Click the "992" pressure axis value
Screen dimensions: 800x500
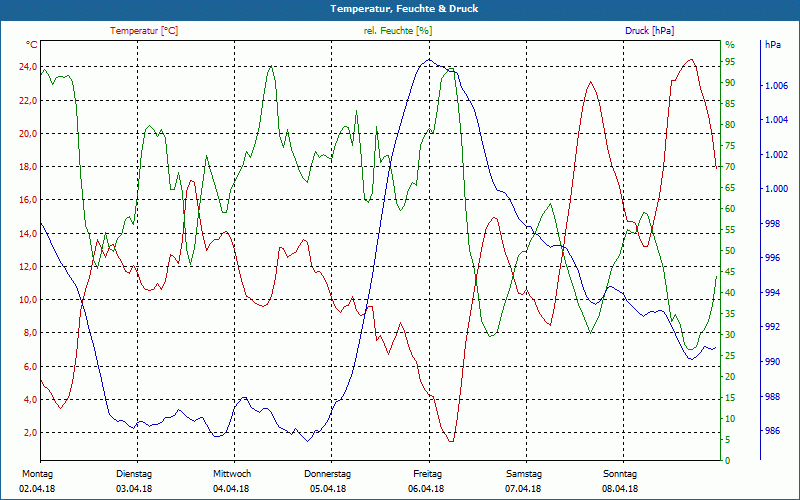pos(773,327)
